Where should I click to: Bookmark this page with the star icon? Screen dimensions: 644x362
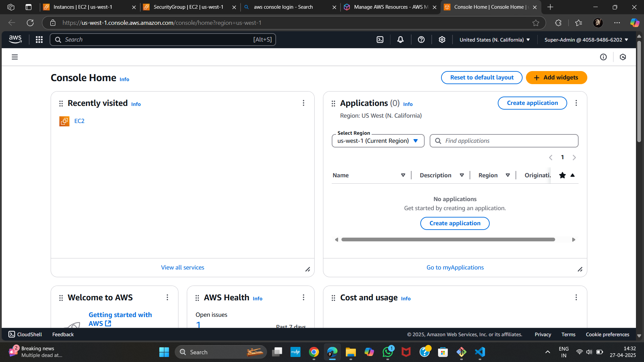(x=536, y=23)
